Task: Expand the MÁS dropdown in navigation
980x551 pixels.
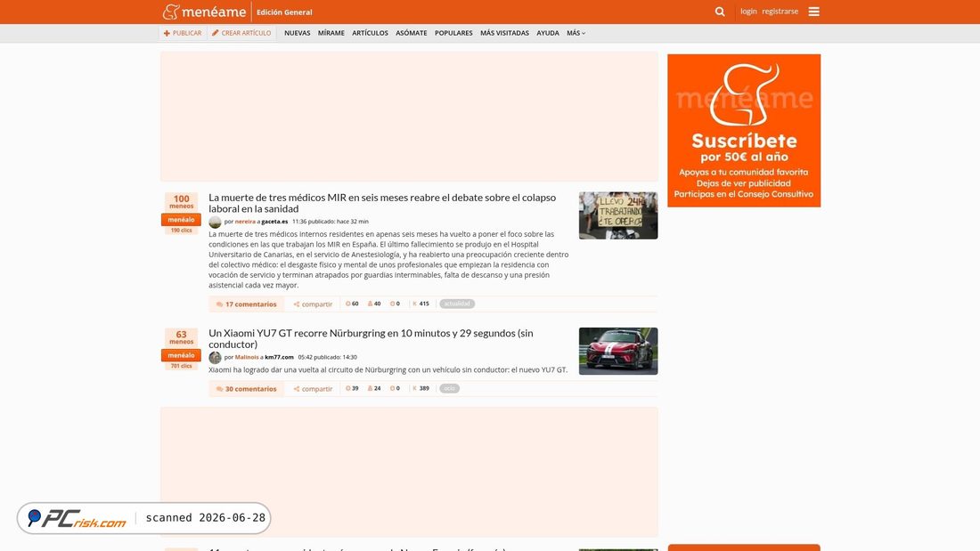Action: pyautogui.click(x=576, y=33)
